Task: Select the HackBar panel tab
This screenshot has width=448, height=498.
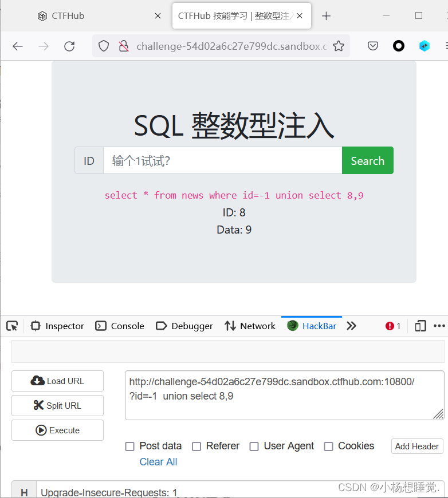Action: [312, 326]
